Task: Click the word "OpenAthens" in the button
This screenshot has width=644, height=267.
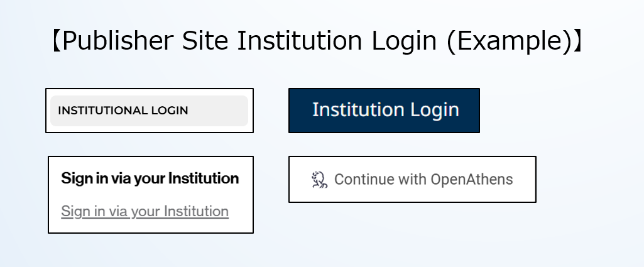Action: pos(471,180)
